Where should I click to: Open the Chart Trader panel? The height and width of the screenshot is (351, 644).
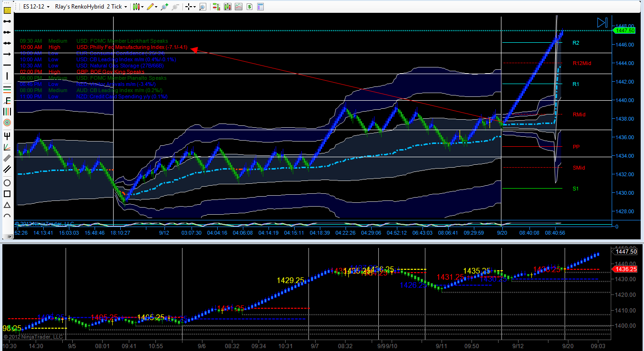[x=216, y=7]
